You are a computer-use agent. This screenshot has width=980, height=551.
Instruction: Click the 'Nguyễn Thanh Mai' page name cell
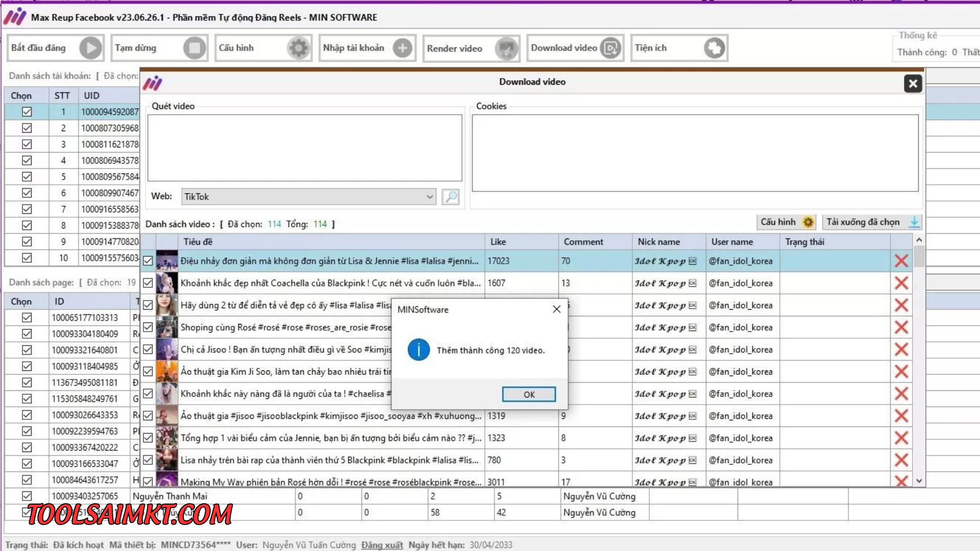click(213, 496)
